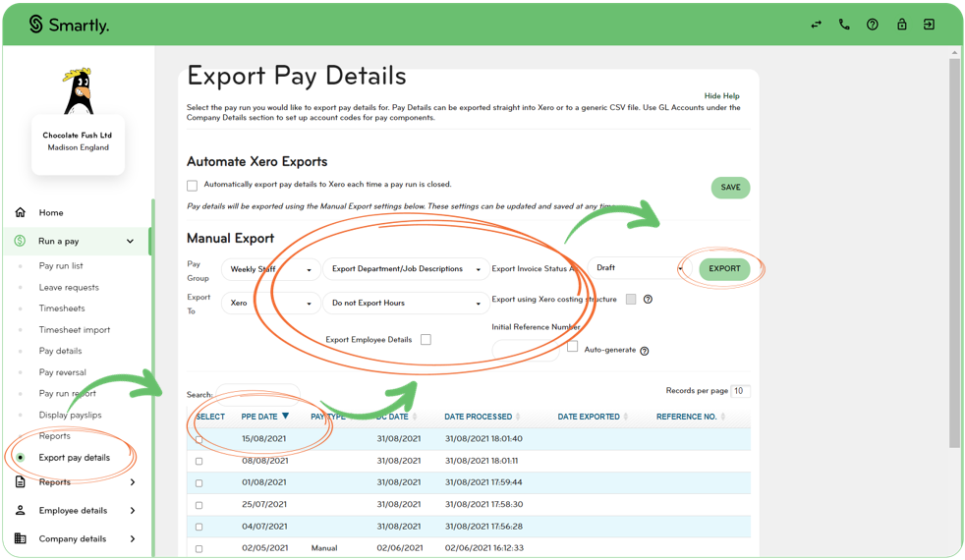Sort by PPE DATE column

pyautogui.click(x=264, y=417)
